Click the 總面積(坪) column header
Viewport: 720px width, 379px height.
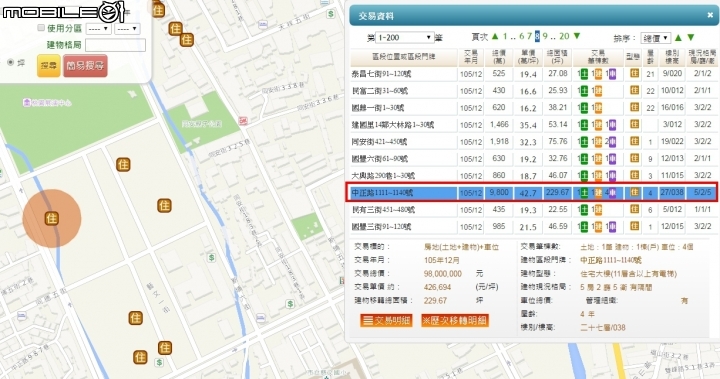click(557, 57)
